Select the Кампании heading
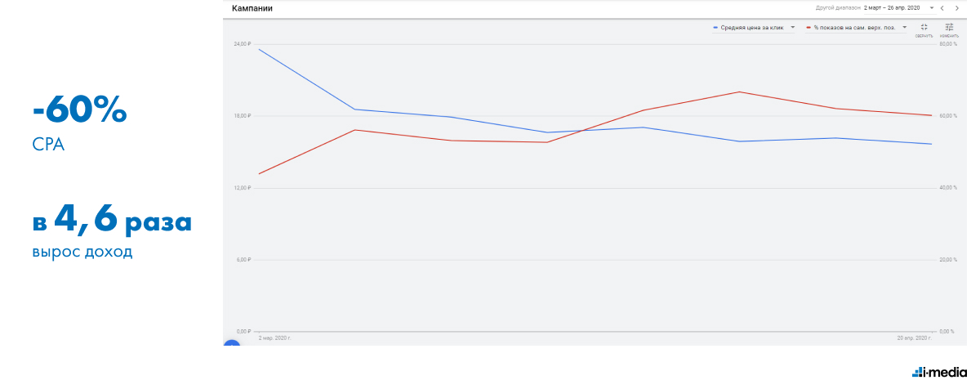 252,8
